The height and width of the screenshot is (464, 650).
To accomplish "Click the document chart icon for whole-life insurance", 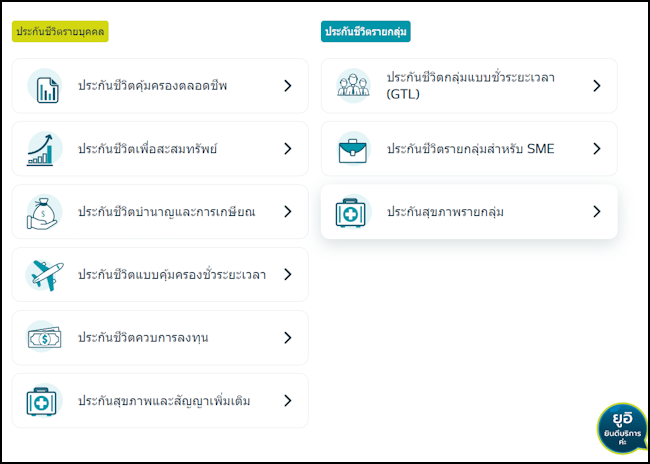I will (x=45, y=86).
